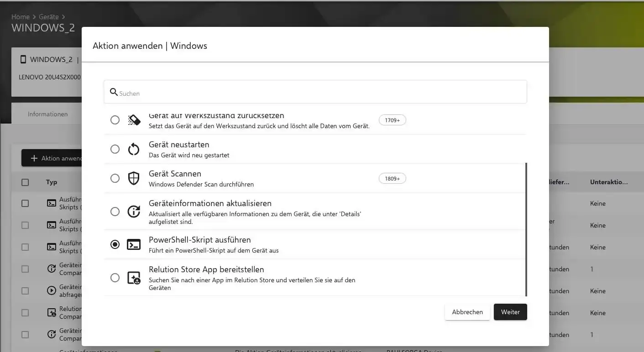Viewport: 644px width, 352px height.
Task: Click the Gerät neustarten restart icon
Action: click(x=134, y=149)
